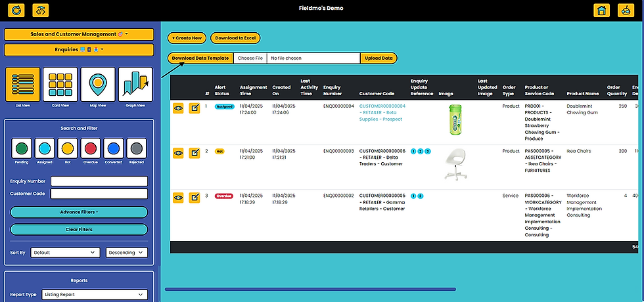The height and width of the screenshot is (302, 644).
Task: Filter by Assigned light-blue status
Action: (45, 148)
